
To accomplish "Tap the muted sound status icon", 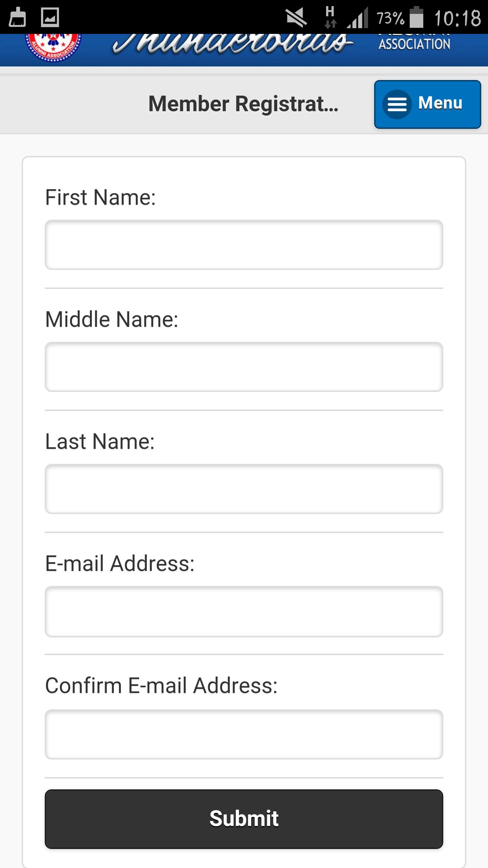I will tap(296, 18).
